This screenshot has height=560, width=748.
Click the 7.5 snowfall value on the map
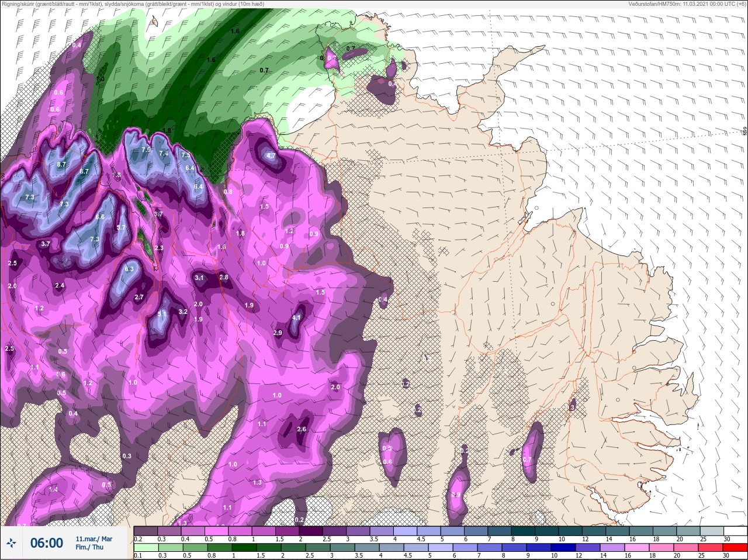point(185,155)
